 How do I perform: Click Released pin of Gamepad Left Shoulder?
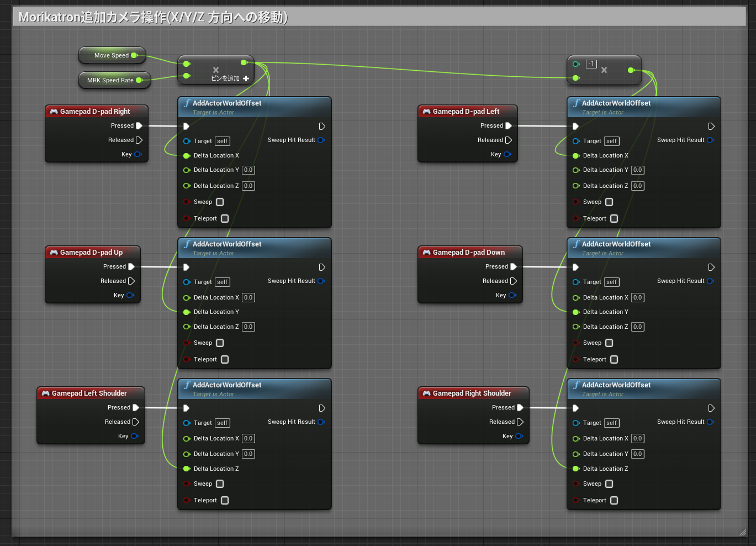point(136,422)
